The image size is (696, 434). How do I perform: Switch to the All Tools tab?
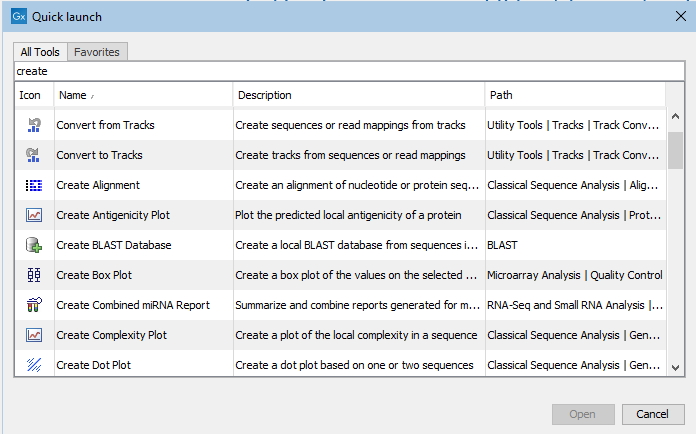coord(40,52)
